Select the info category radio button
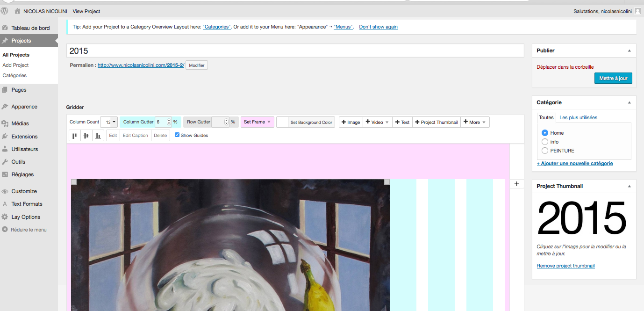Viewport: 644px width, 311px height. pos(544,142)
